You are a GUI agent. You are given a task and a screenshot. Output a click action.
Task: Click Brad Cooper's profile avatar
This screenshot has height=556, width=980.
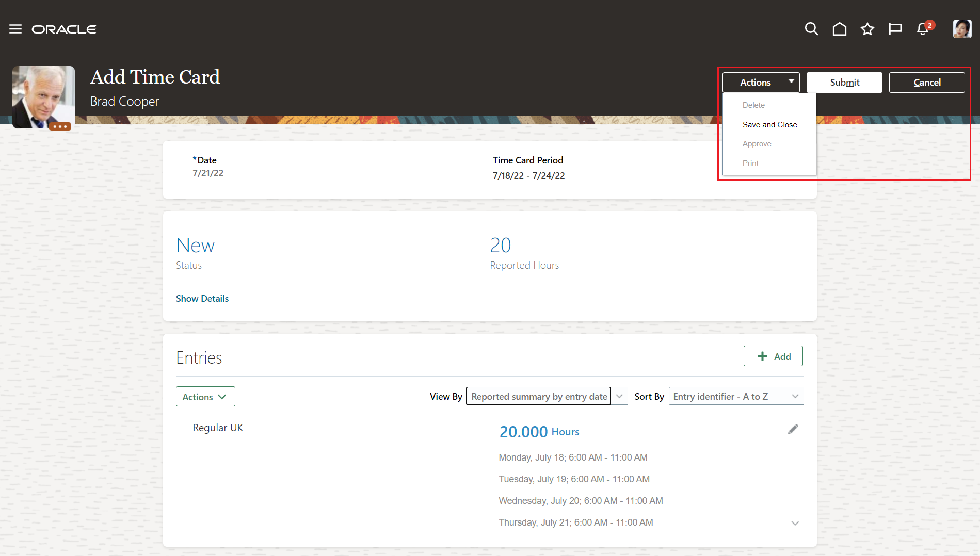(x=962, y=29)
